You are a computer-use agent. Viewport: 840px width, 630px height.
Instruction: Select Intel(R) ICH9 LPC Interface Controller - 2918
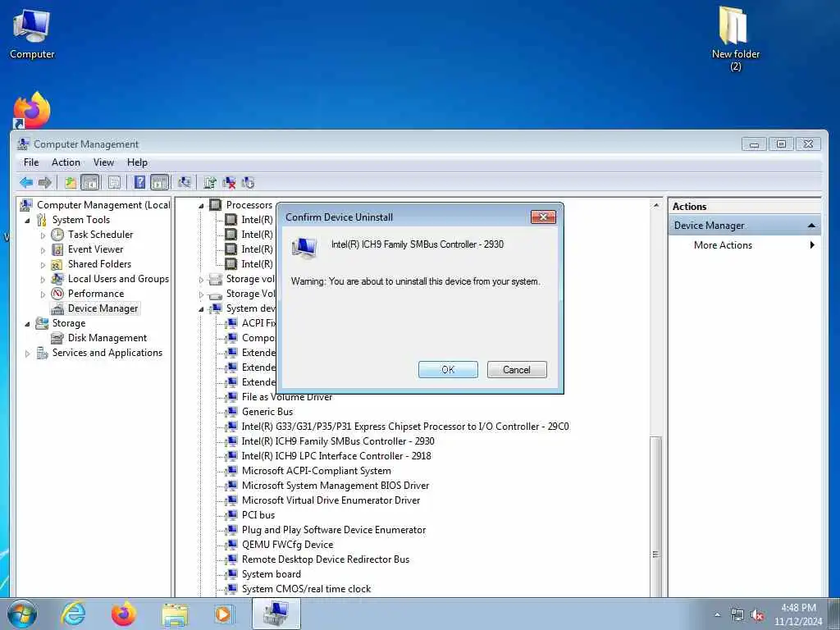pyautogui.click(x=336, y=456)
